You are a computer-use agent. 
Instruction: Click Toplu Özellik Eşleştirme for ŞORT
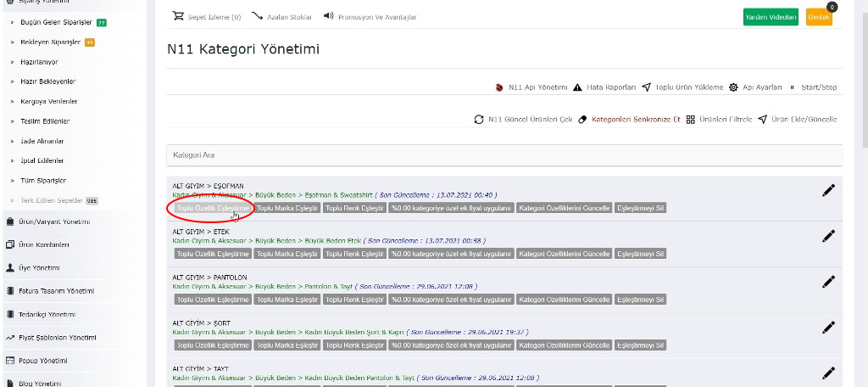pos(213,345)
